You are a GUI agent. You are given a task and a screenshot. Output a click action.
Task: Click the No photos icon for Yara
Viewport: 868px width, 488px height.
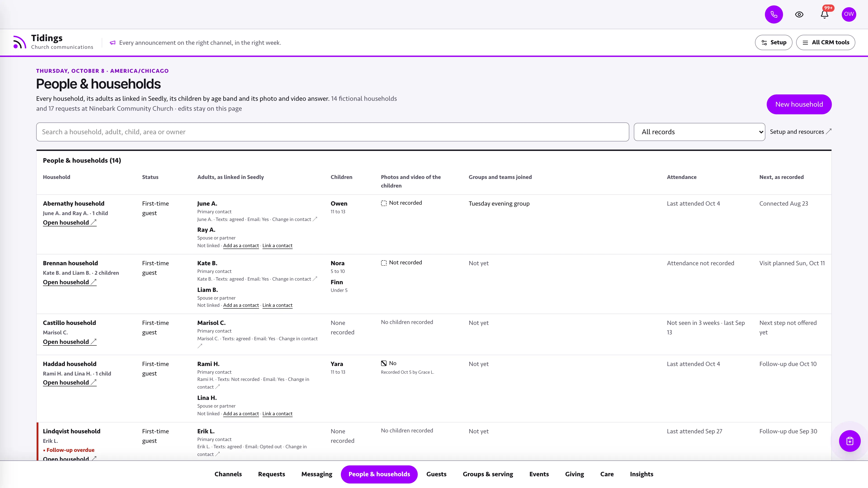coord(384,363)
